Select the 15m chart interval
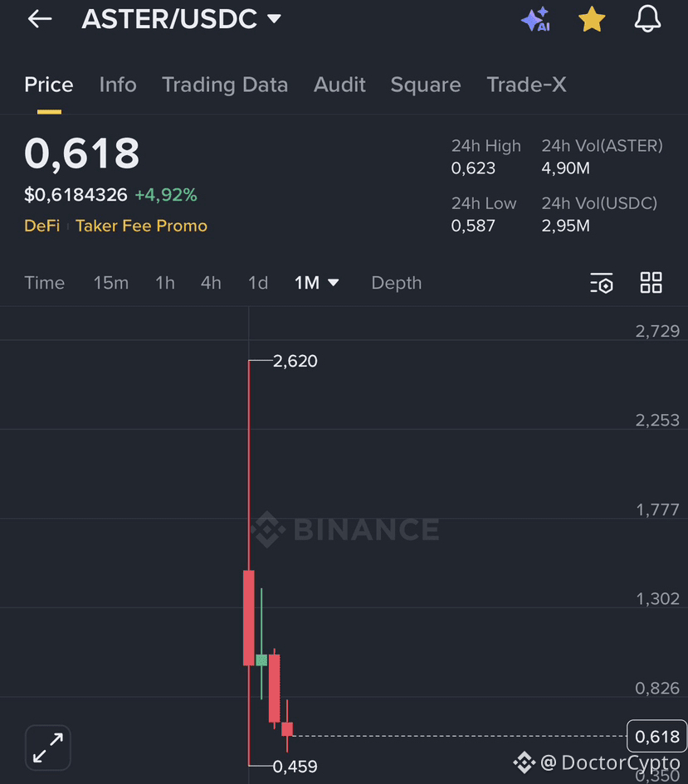The height and width of the screenshot is (784, 688). tap(110, 283)
